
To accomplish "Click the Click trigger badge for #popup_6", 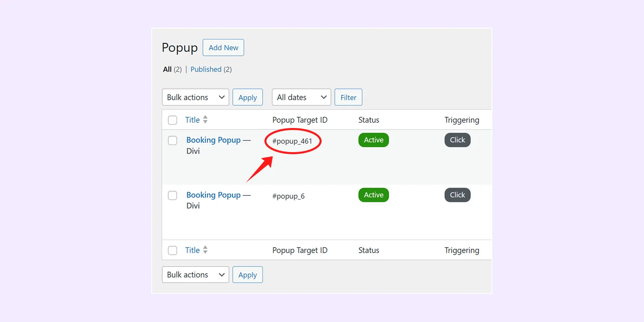I will 457,195.
